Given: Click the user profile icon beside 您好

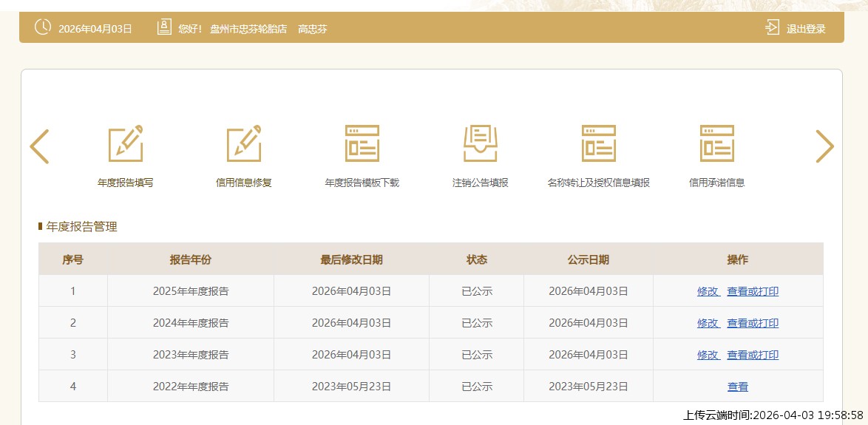Looking at the screenshot, I should click(x=164, y=28).
